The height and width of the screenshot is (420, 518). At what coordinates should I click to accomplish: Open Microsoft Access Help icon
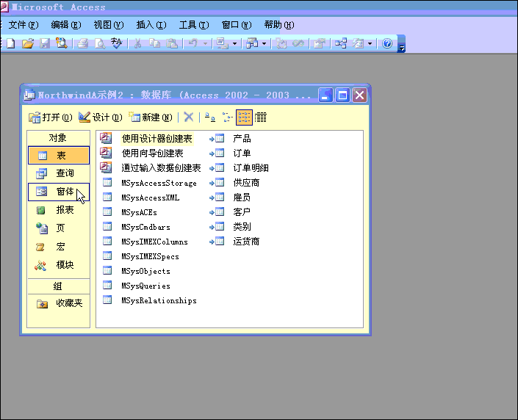[x=387, y=43]
